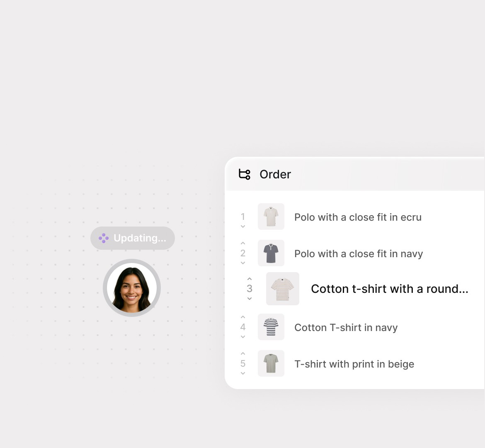This screenshot has height=448, width=485.
Task: Move item 5 up with its arrow
Action: (243, 353)
